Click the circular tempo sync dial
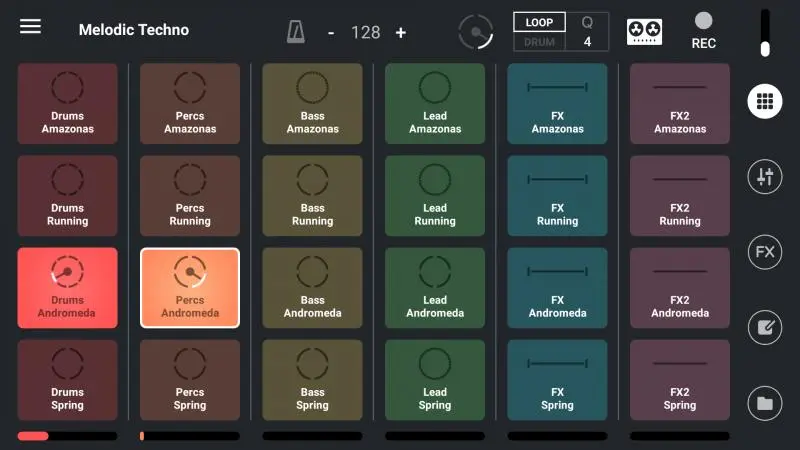The image size is (800, 450). [476, 32]
